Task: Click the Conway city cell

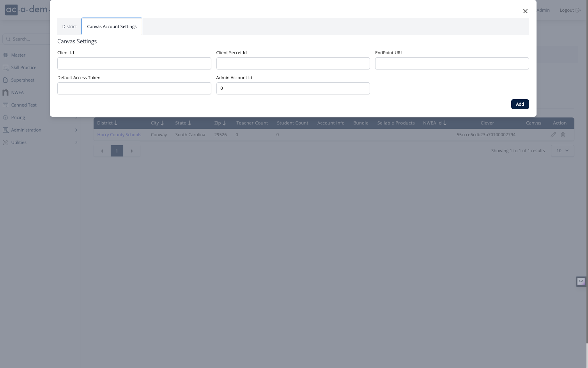Action: click(159, 135)
